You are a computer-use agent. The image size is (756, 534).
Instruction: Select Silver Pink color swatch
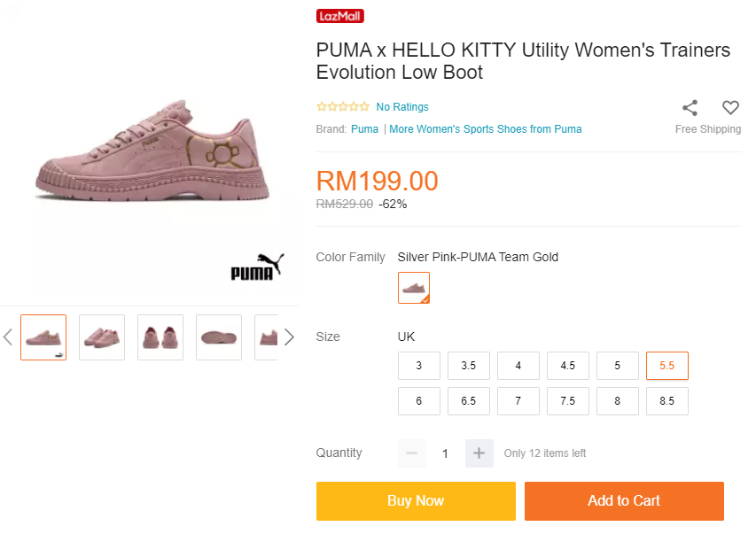click(414, 288)
